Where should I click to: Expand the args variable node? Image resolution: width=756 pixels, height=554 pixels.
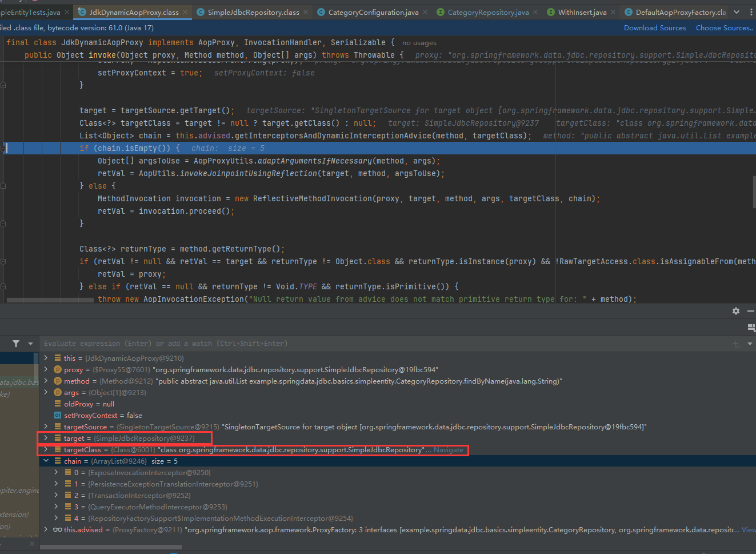pyautogui.click(x=46, y=392)
